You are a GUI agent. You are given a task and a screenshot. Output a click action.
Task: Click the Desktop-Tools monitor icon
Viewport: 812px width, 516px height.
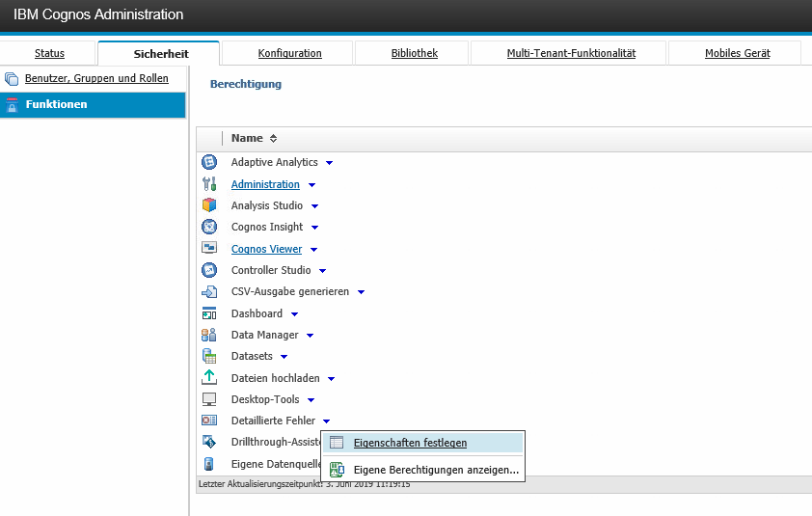point(209,399)
